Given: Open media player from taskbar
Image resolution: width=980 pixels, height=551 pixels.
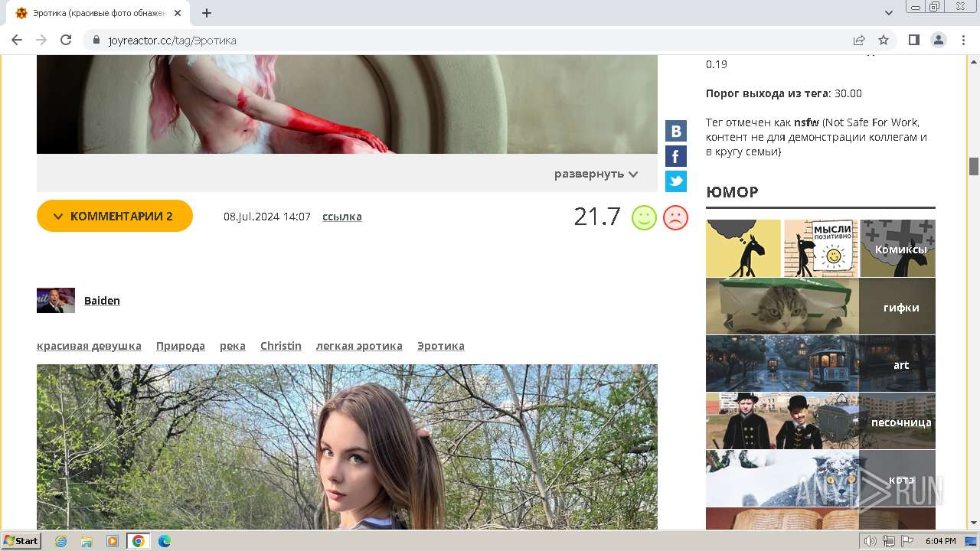Looking at the screenshot, I should coord(113,541).
